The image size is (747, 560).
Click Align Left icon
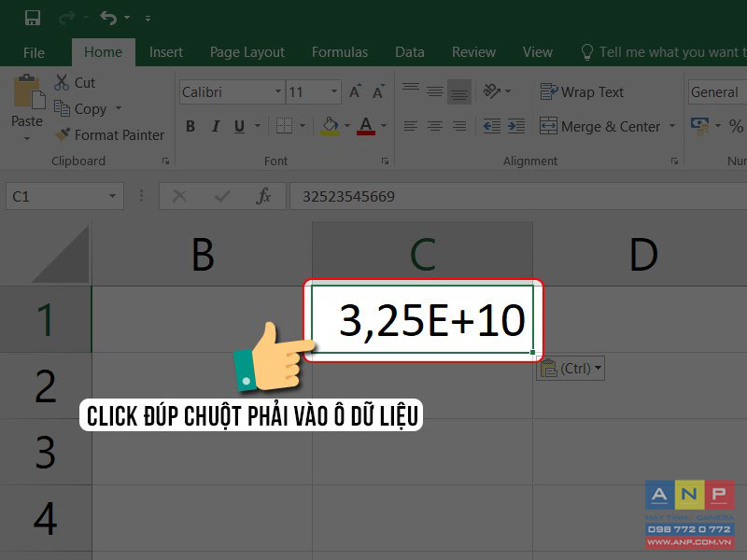pos(411,126)
